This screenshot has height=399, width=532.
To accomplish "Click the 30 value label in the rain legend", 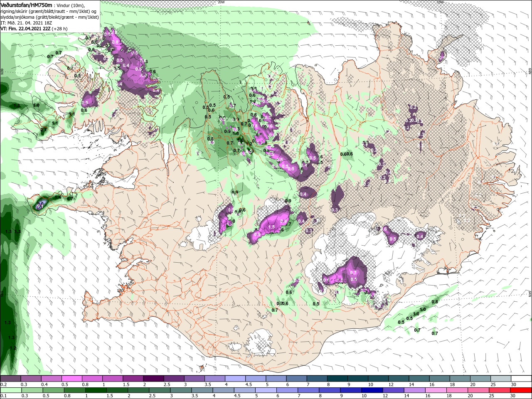I will pyautogui.click(x=514, y=396).
